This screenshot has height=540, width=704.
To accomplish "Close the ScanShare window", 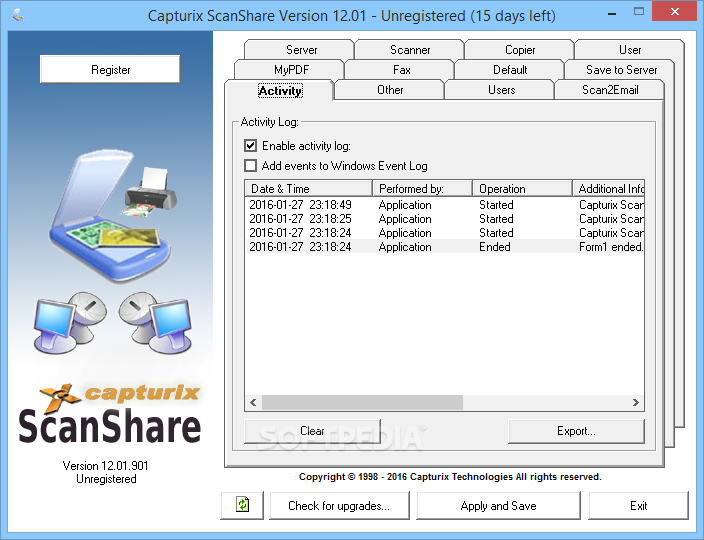I will [x=674, y=12].
